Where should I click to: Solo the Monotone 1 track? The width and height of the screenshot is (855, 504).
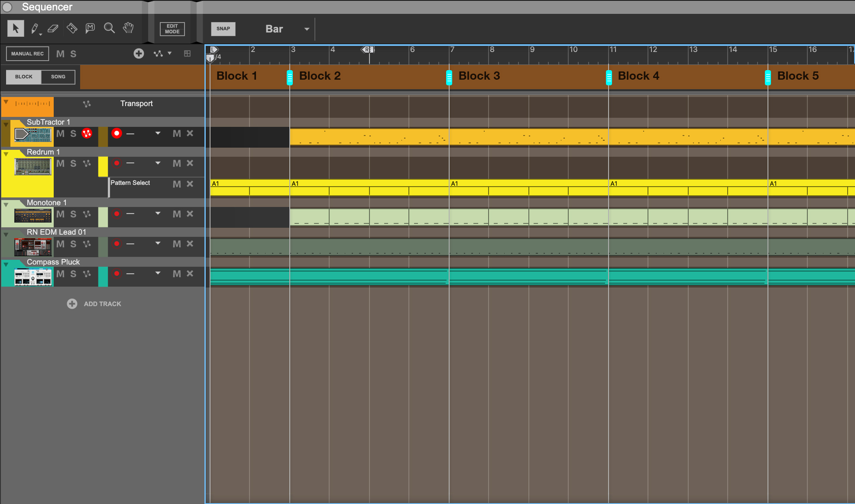tap(73, 214)
